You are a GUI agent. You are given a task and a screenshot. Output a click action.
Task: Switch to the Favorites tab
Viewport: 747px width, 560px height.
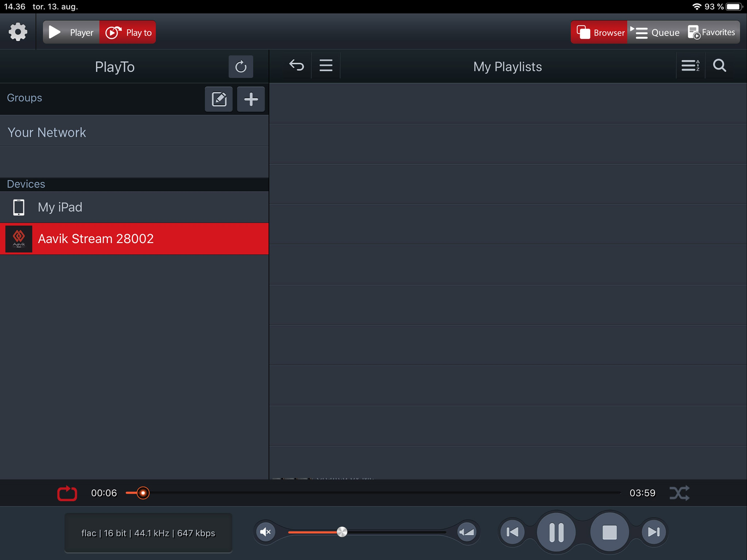(711, 33)
